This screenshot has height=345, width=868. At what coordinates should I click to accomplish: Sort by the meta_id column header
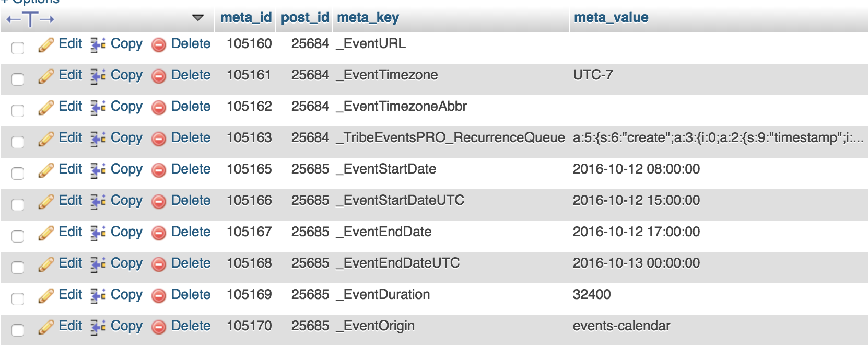point(245,17)
